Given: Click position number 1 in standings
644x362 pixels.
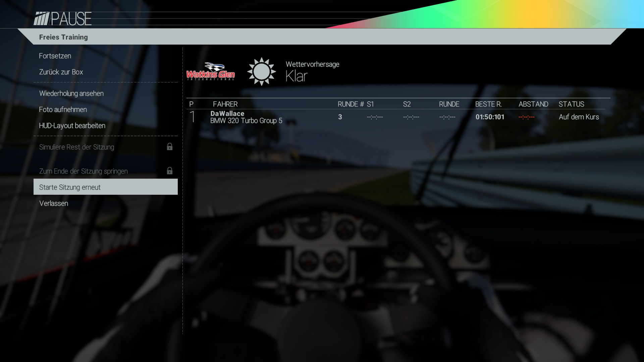Looking at the screenshot, I should tap(193, 117).
